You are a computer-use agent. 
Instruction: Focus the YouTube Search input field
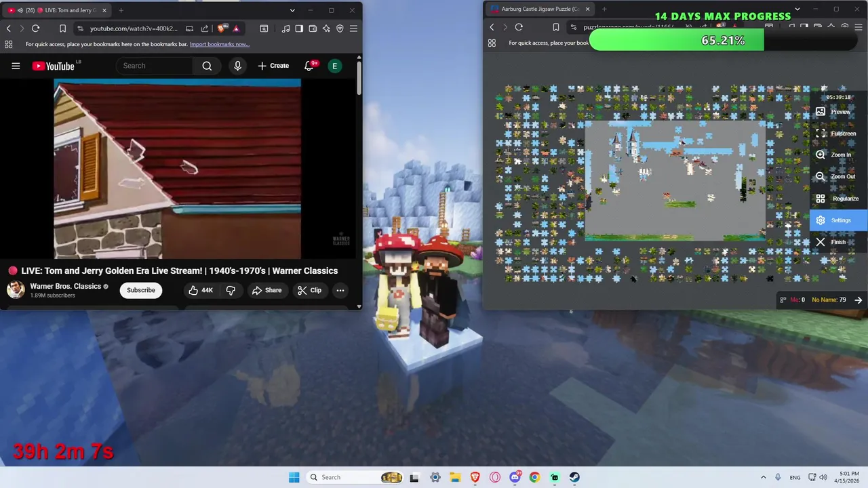coord(155,66)
